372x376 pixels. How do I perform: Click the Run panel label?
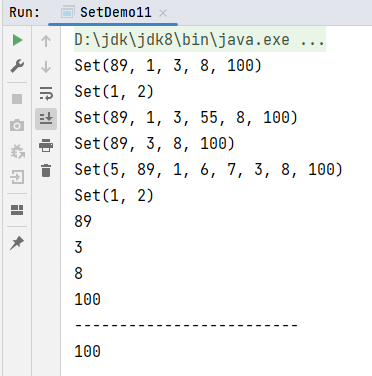click(24, 13)
